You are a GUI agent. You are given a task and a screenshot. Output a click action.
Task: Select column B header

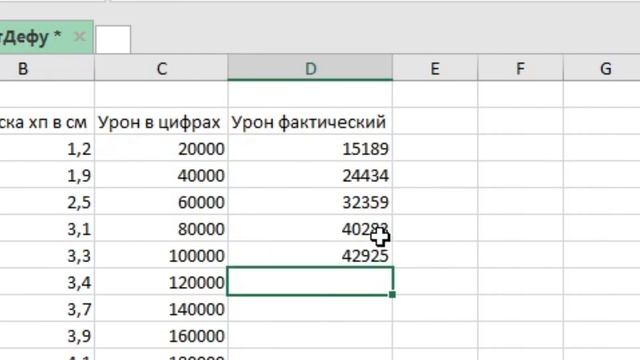47,68
